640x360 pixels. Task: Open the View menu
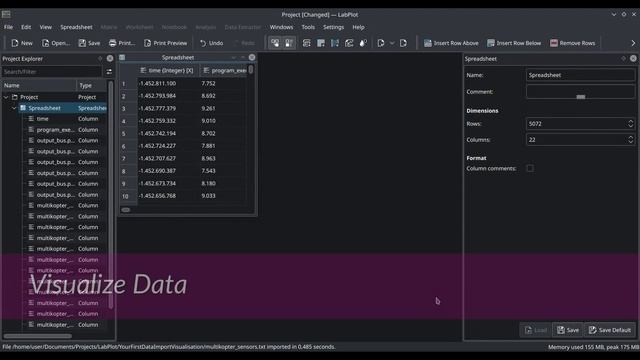45,27
